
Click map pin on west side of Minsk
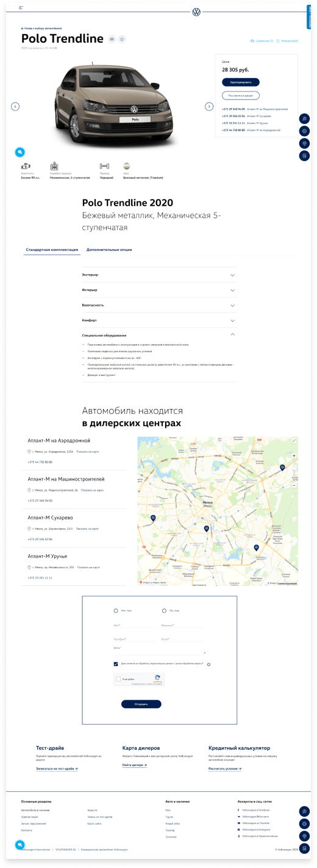[x=153, y=518]
